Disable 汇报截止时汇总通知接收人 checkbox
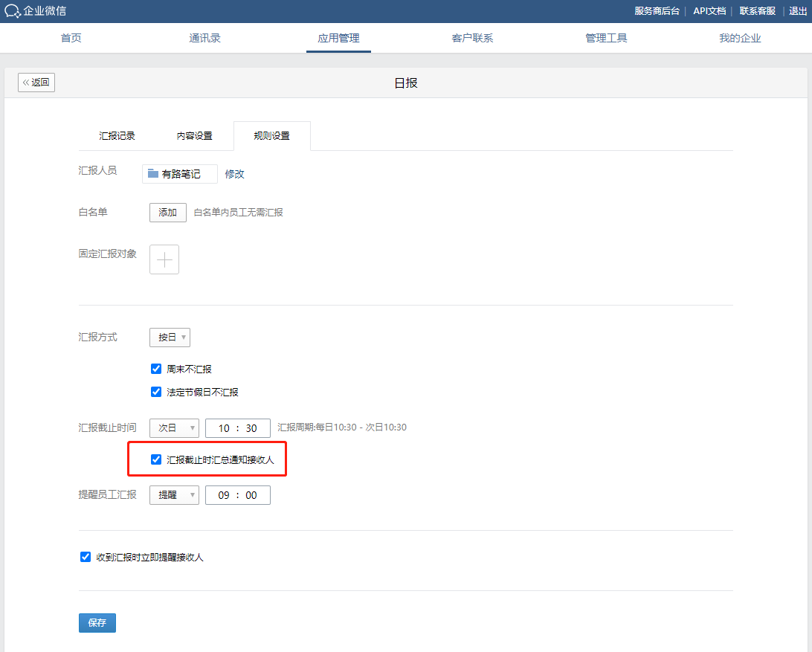The height and width of the screenshot is (652, 812). (x=156, y=459)
